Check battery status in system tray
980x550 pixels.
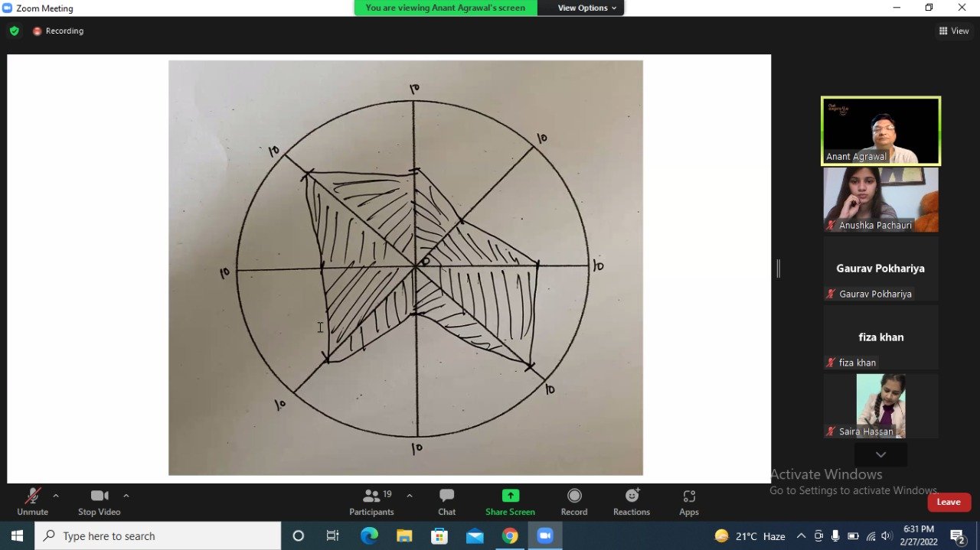point(853,536)
